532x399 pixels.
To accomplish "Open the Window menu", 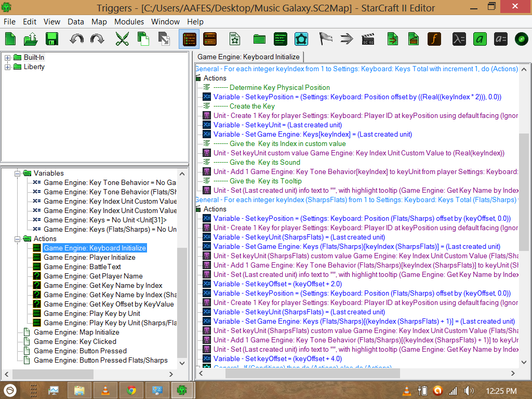I will (x=165, y=22).
